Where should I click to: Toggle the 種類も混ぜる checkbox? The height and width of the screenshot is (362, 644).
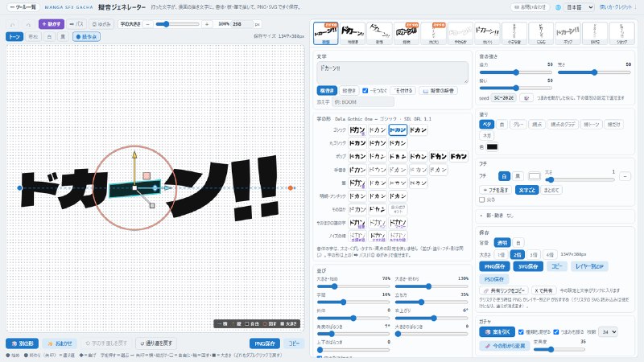point(521,331)
